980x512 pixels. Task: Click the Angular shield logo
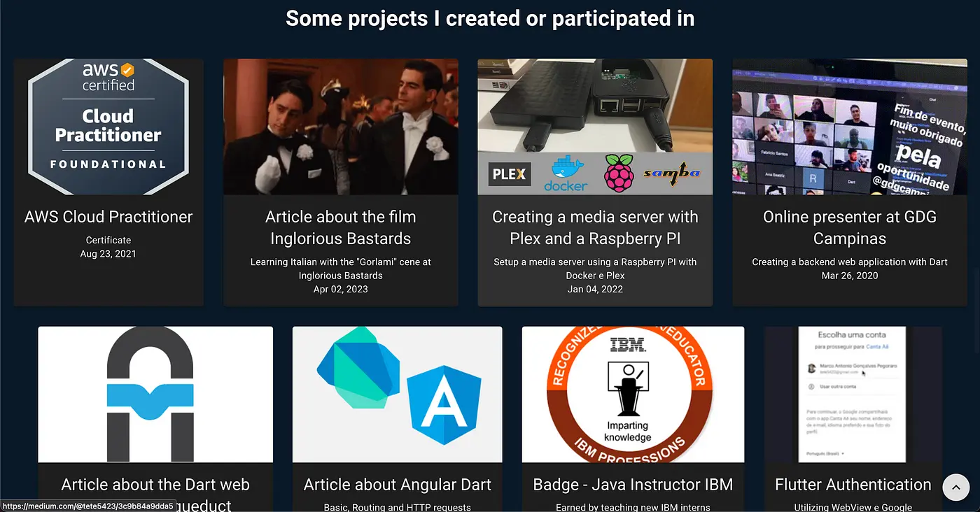tap(444, 405)
